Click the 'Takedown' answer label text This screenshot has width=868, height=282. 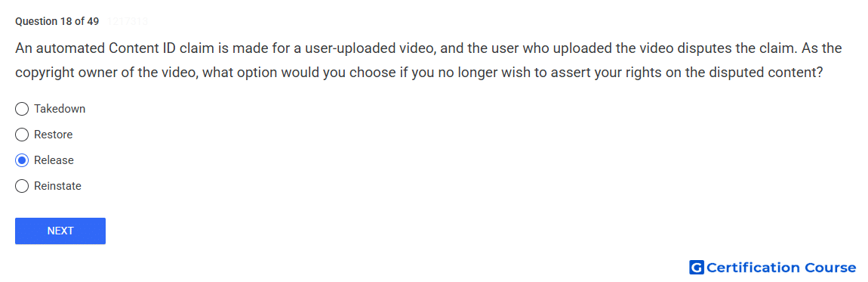pyautogui.click(x=60, y=109)
